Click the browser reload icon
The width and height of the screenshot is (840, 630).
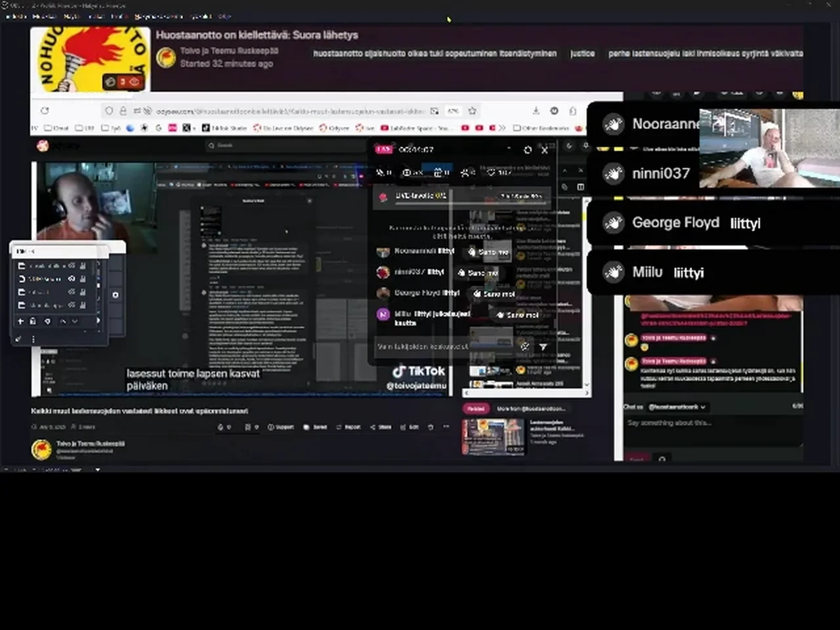tap(45, 111)
